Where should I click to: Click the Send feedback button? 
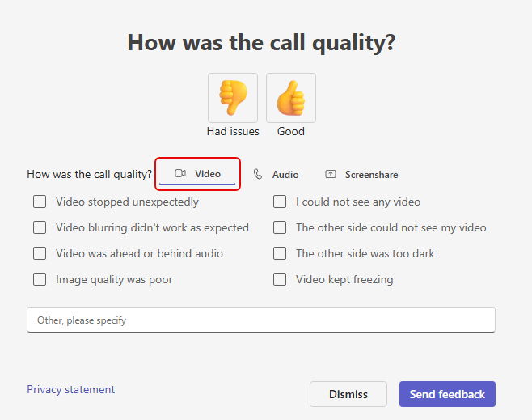click(447, 394)
